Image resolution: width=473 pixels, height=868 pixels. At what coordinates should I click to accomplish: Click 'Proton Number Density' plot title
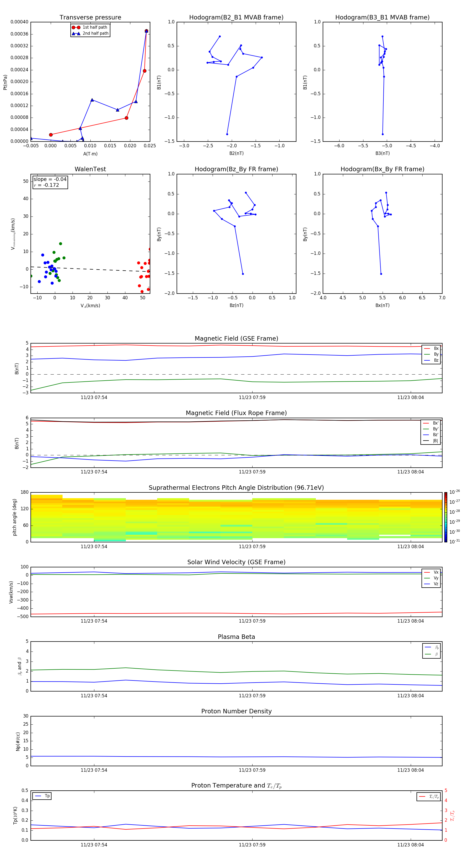pyautogui.click(x=236, y=711)
